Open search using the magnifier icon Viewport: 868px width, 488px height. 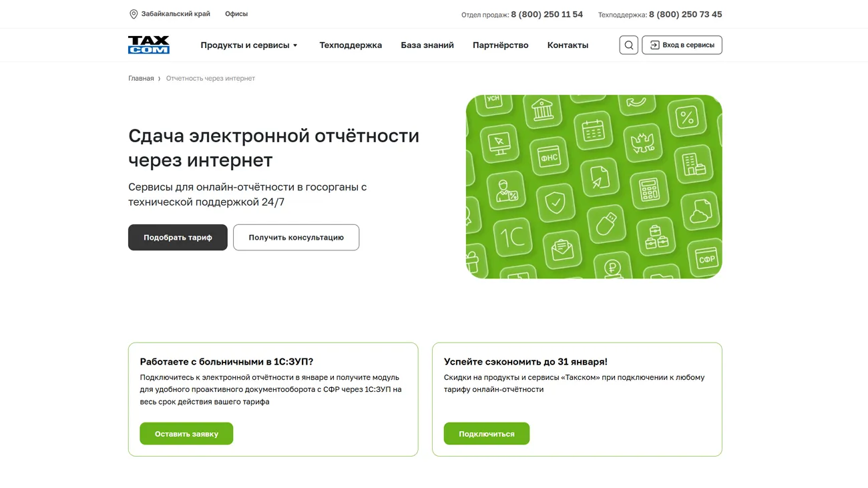coord(628,45)
